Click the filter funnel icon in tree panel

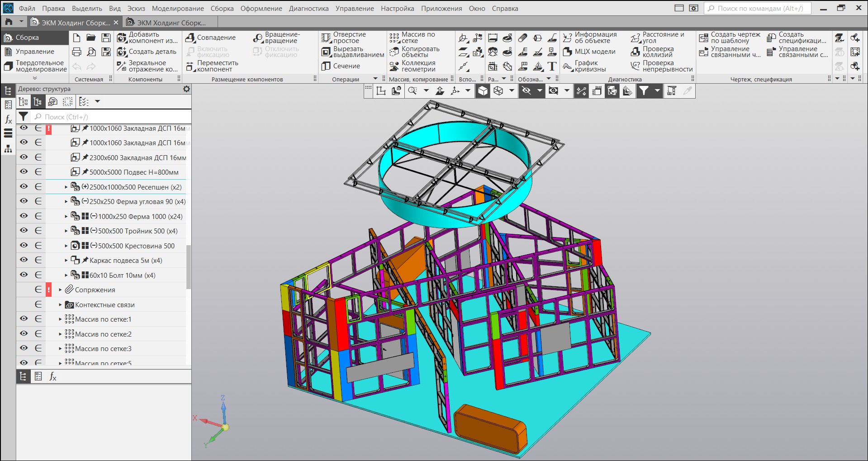[23, 117]
